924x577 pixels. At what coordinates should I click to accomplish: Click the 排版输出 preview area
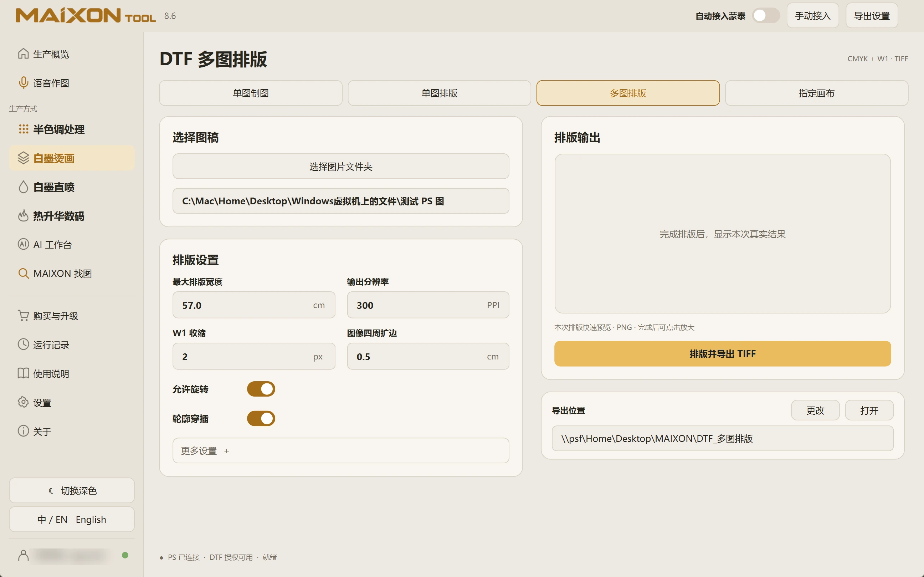[x=723, y=234]
